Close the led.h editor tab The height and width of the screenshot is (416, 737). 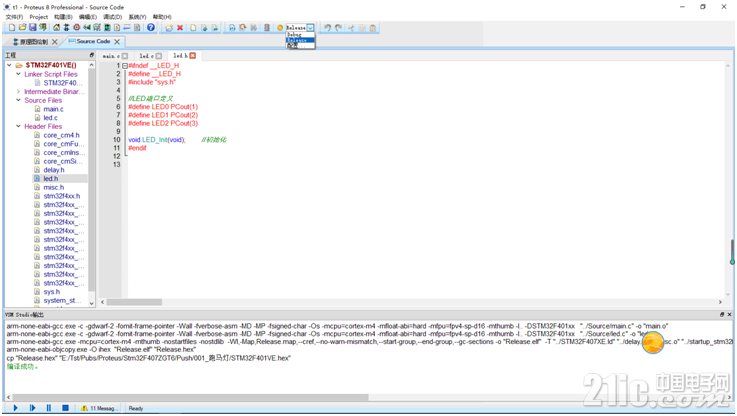(x=193, y=56)
